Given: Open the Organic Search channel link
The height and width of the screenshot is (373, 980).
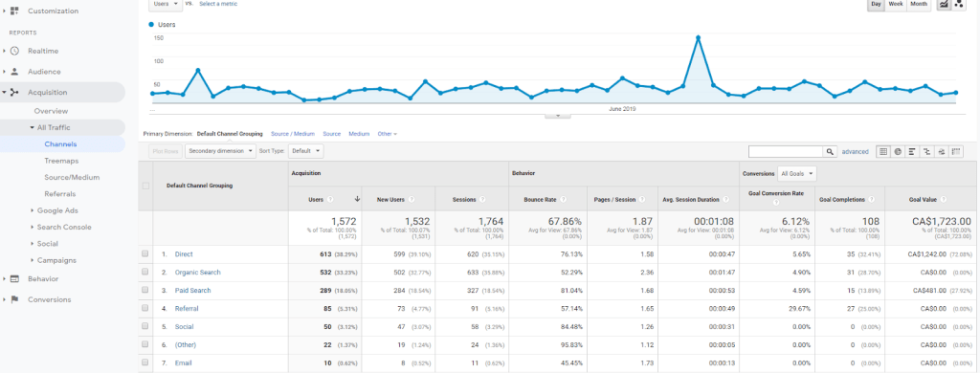Looking at the screenshot, I should tap(197, 273).
